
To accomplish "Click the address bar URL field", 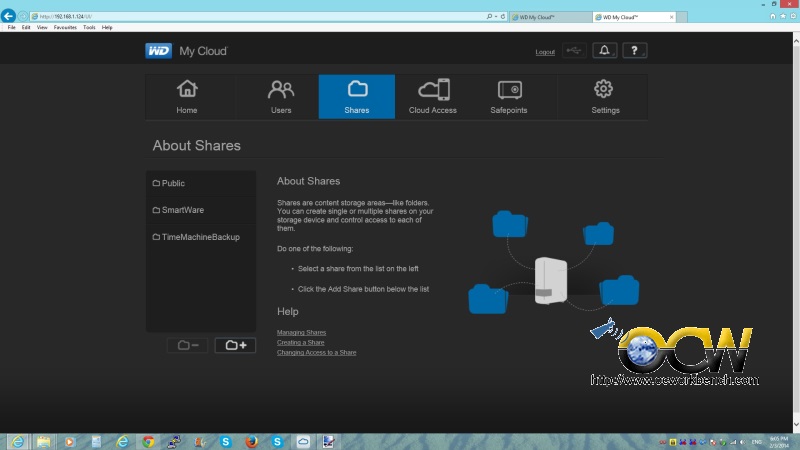I will (258, 16).
